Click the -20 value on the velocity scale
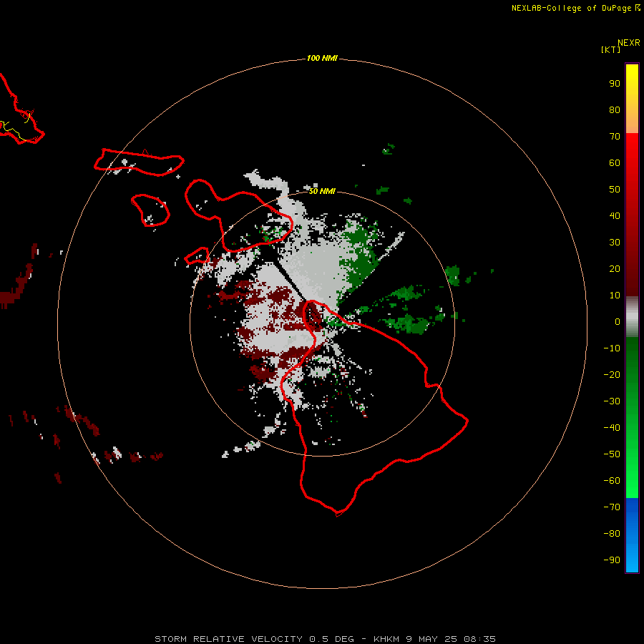The image size is (644, 644). 612,375
